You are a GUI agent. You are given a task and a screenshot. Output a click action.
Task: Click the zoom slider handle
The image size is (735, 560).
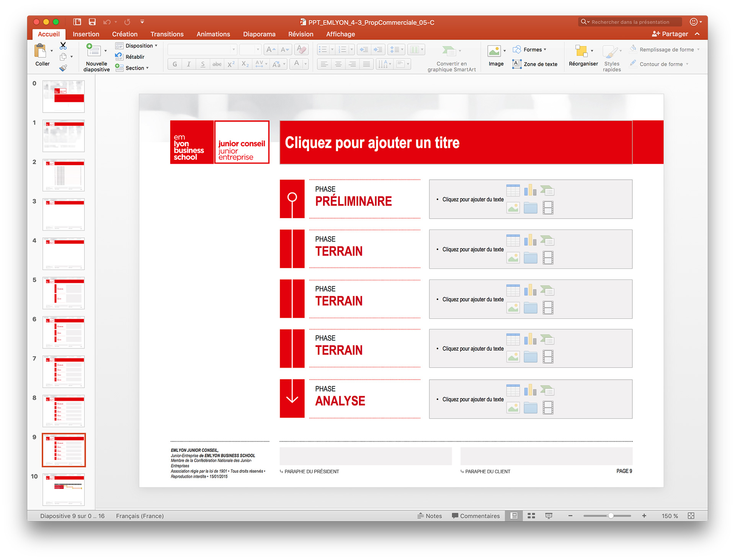[611, 516]
